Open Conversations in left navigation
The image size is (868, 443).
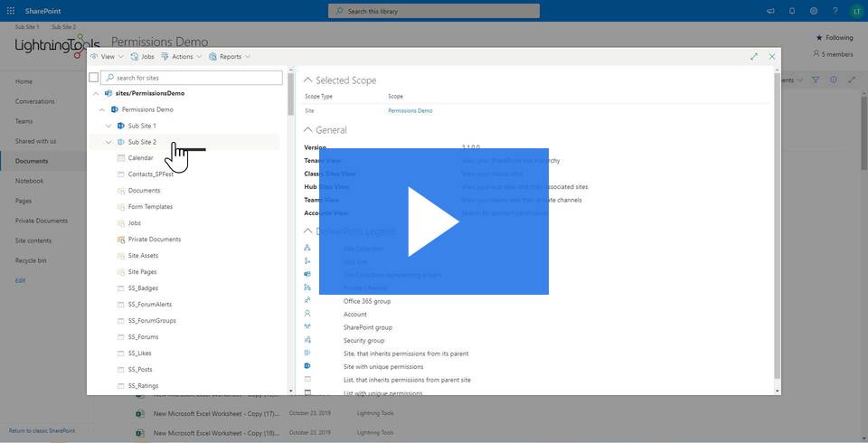(x=35, y=101)
